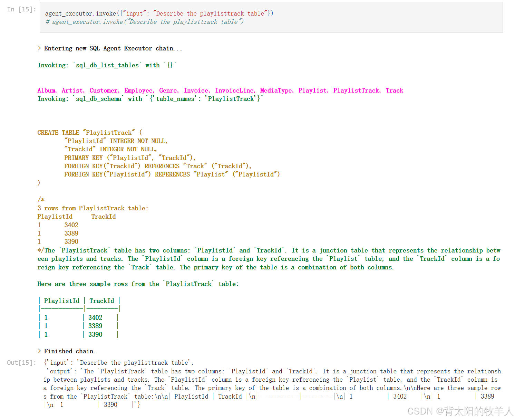Click the commented-out invoke line in the code cell
Screen dimensions: 515x420
[144, 22]
